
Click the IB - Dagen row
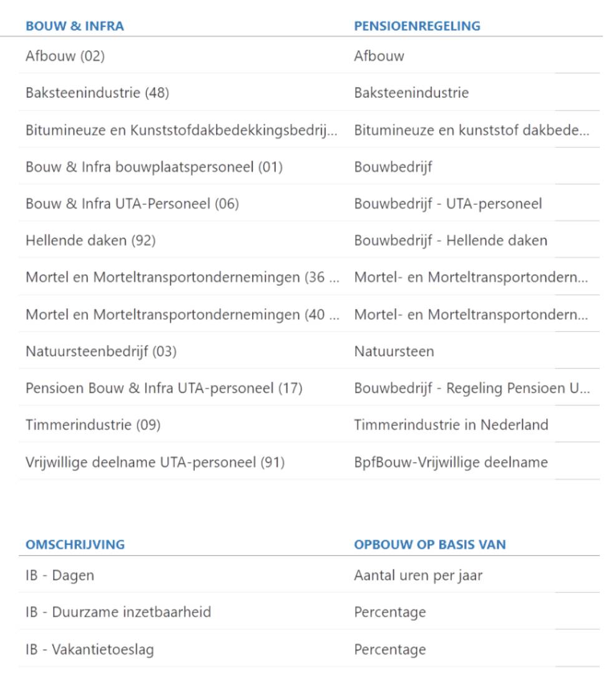pyautogui.click(x=59, y=575)
